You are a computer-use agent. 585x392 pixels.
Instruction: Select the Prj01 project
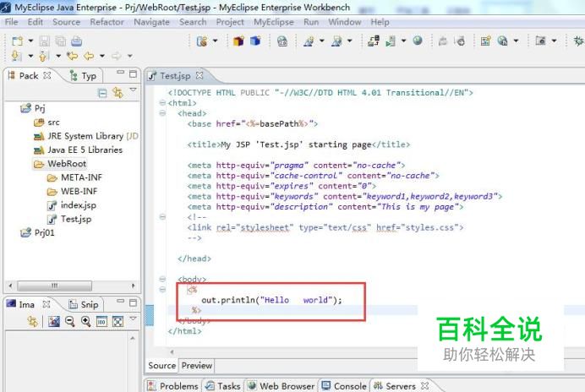pos(37,232)
